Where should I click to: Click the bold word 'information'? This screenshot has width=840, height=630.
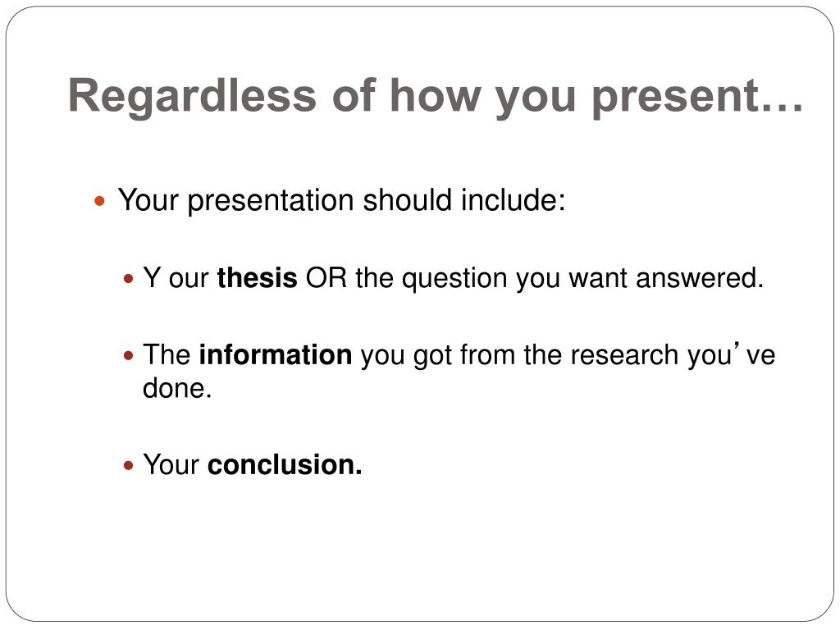click(276, 354)
